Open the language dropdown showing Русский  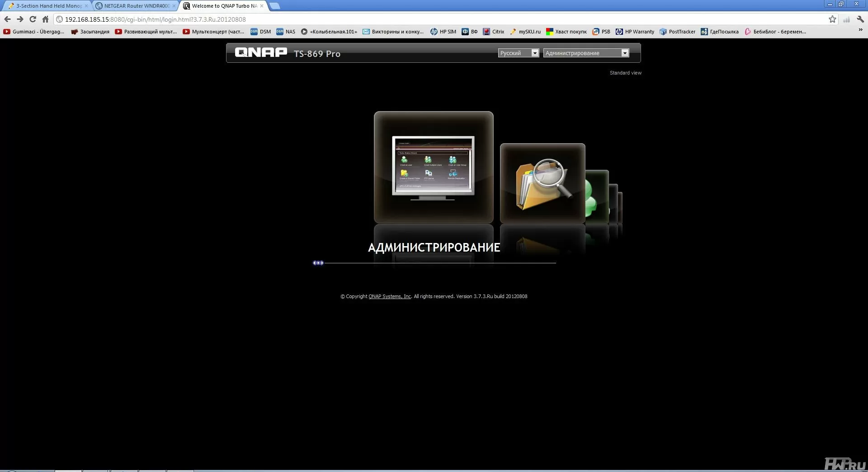pos(519,53)
